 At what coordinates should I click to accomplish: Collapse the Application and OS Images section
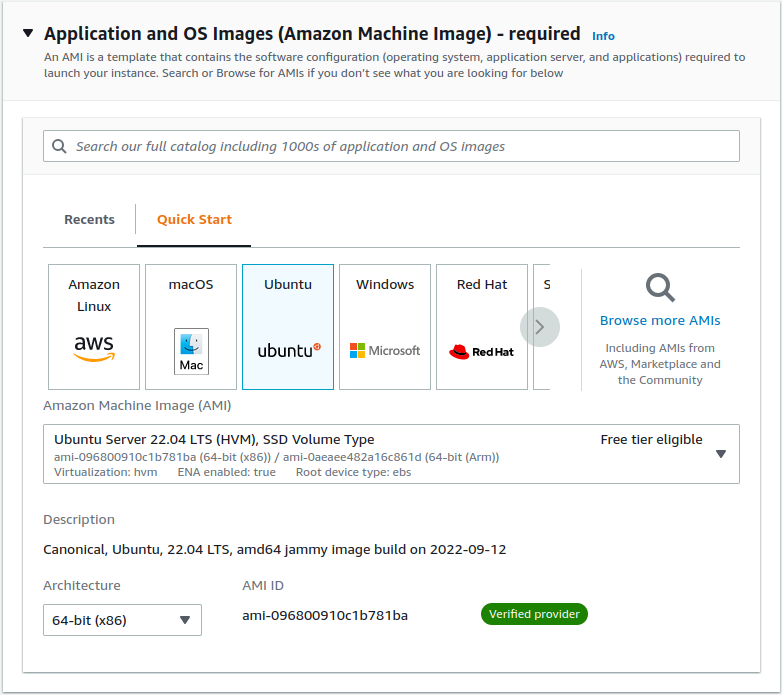click(x=28, y=33)
